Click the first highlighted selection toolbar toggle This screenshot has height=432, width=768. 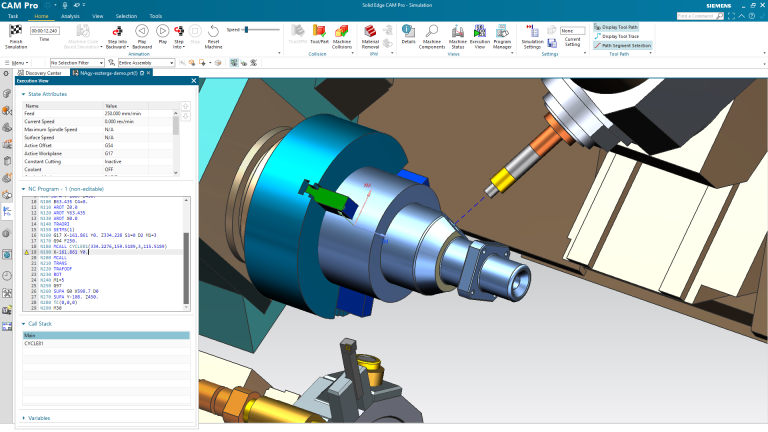point(234,63)
